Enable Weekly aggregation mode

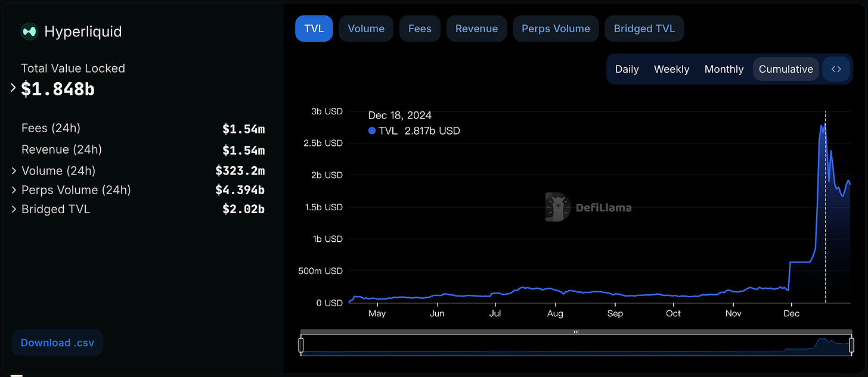click(671, 68)
